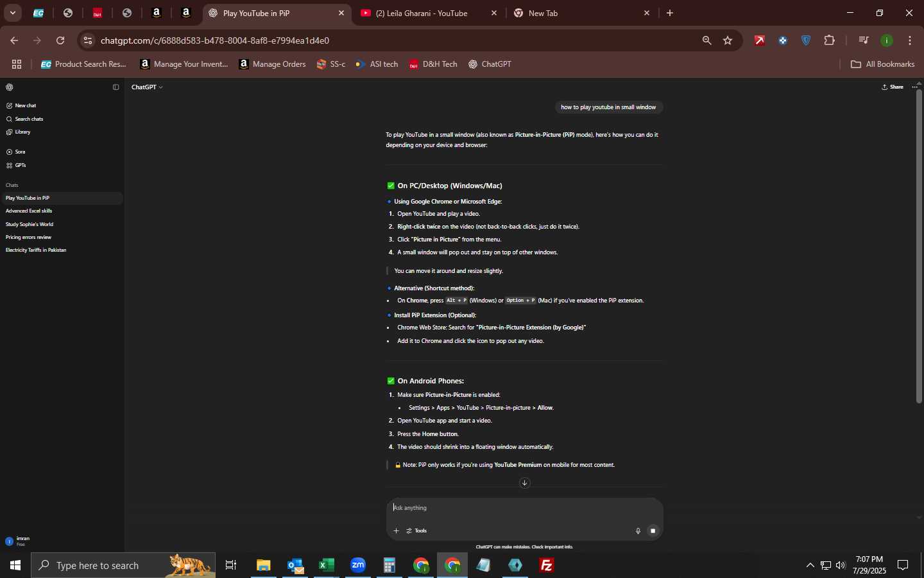Open ASI tech bookmark

pos(377,64)
